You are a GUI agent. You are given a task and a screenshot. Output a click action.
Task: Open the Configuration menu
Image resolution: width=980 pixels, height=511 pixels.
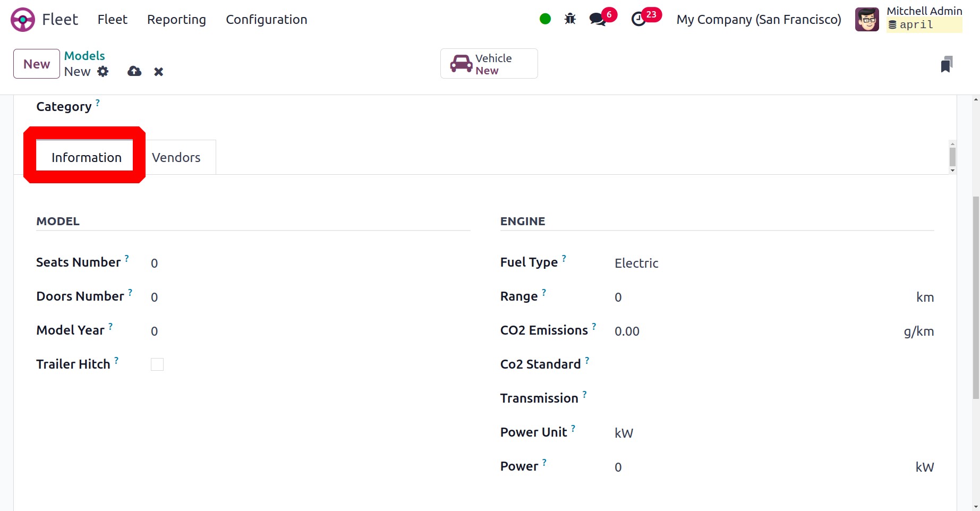pyautogui.click(x=266, y=20)
